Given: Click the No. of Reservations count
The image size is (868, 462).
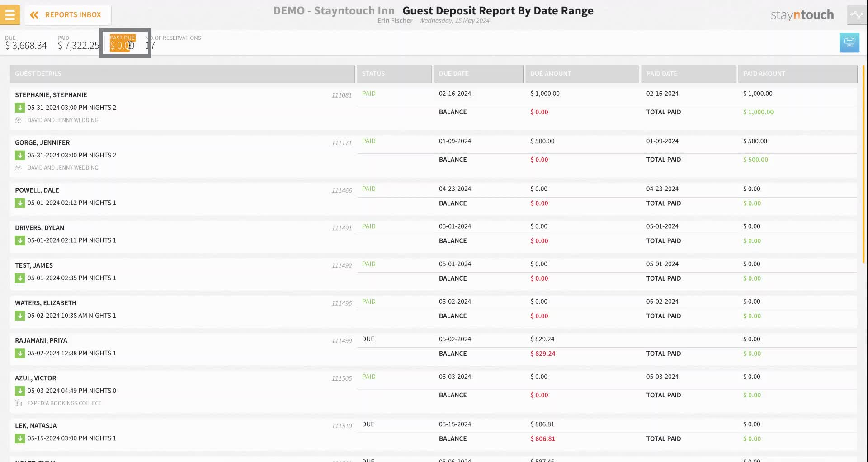Looking at the screenshot, I should point(151,46).
